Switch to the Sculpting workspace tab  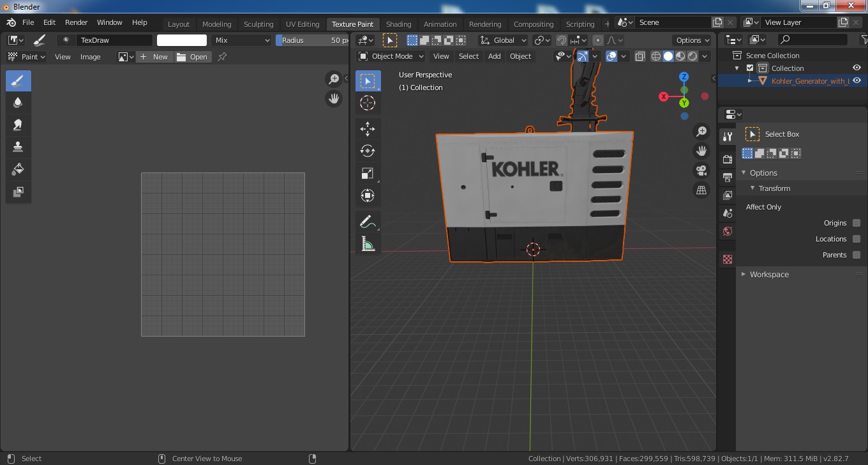[x=258, y=24]
